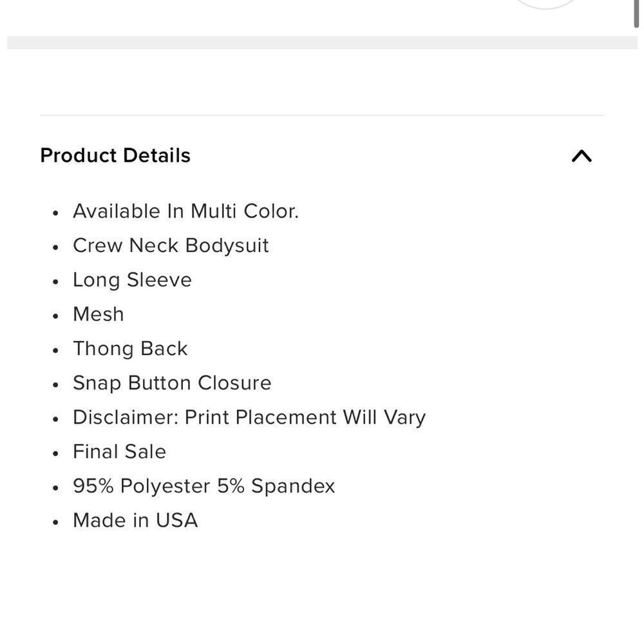Select the 'Made in USA' line
This screenshot has height=644, width=644.
[x=135, y=520]
